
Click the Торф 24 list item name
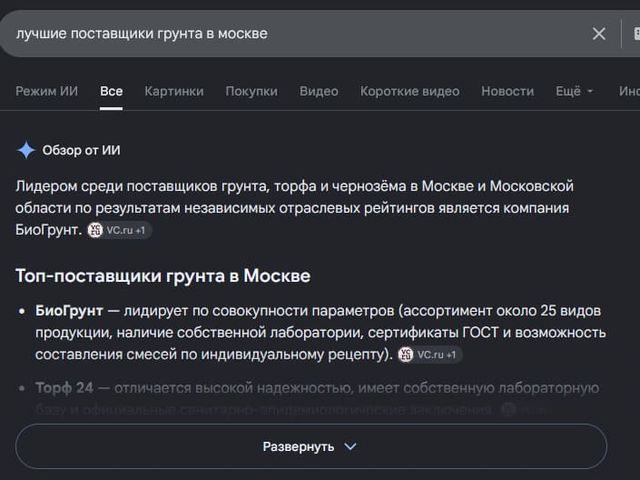pos(64,387)
